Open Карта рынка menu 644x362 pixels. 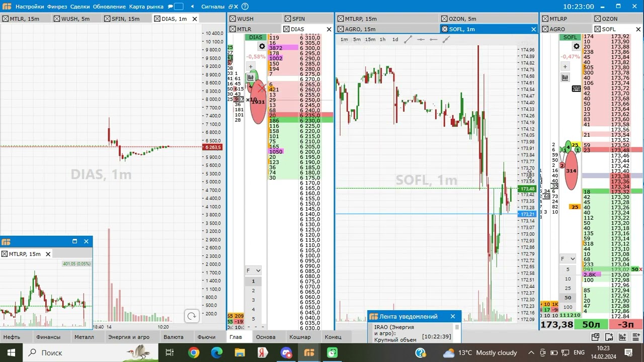tap(146, 7)
